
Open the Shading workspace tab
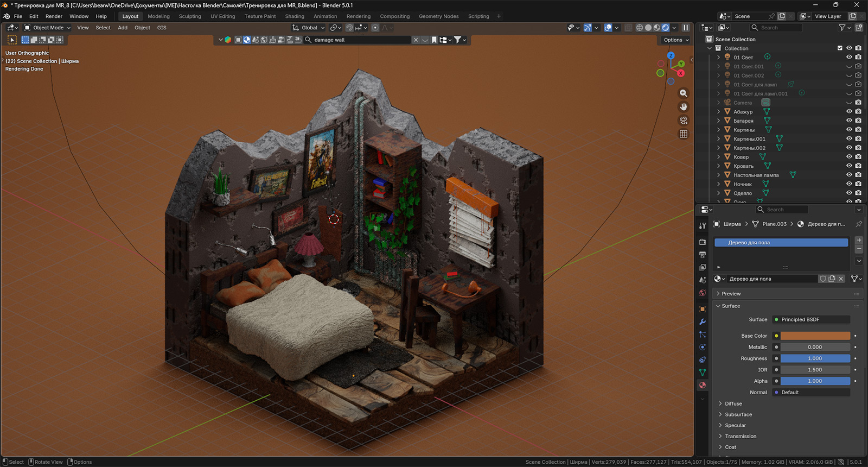point(295,16)
